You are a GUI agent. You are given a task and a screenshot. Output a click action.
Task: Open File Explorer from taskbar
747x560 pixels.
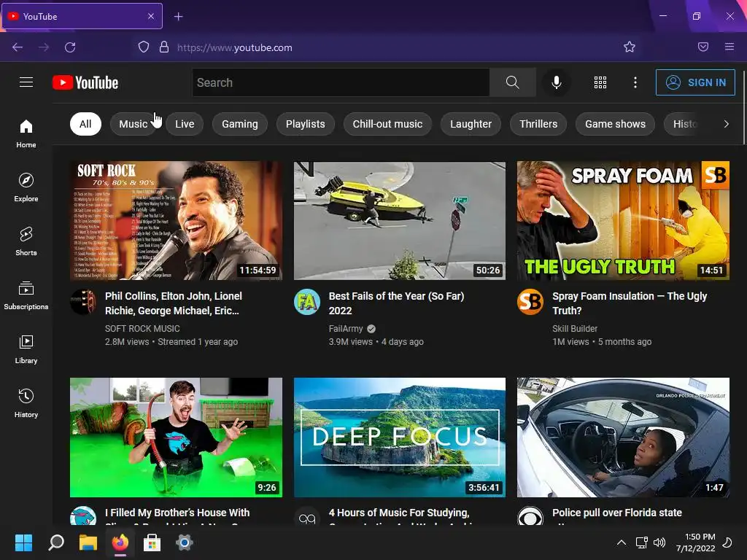pos(88,542)
